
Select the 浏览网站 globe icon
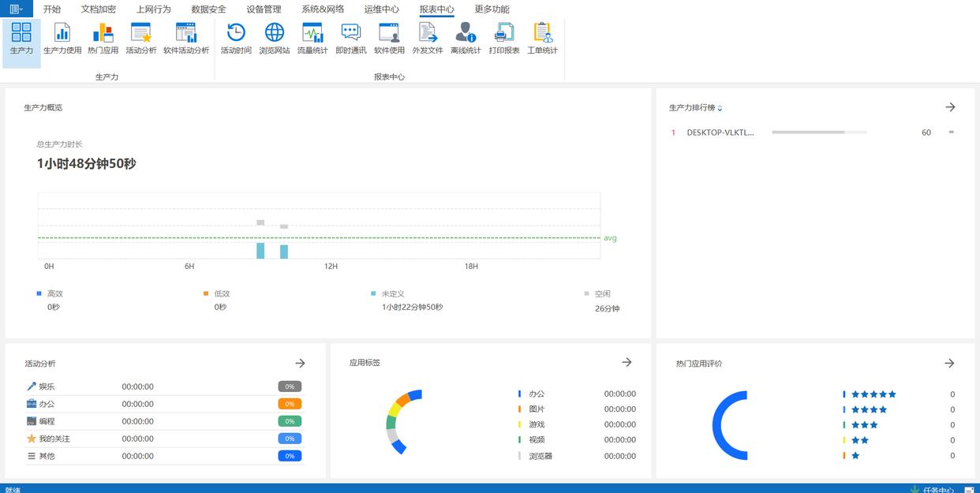coord(274,38)
